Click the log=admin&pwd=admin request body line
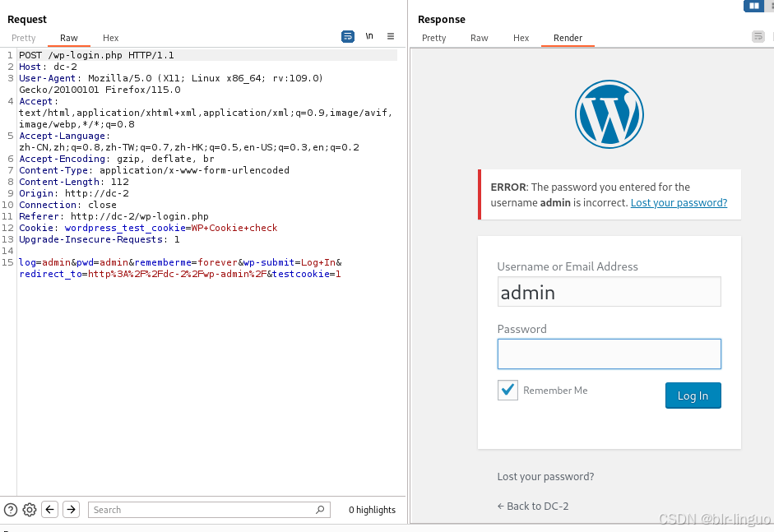This screenshot has height=532, width=774. pos(180,262)
